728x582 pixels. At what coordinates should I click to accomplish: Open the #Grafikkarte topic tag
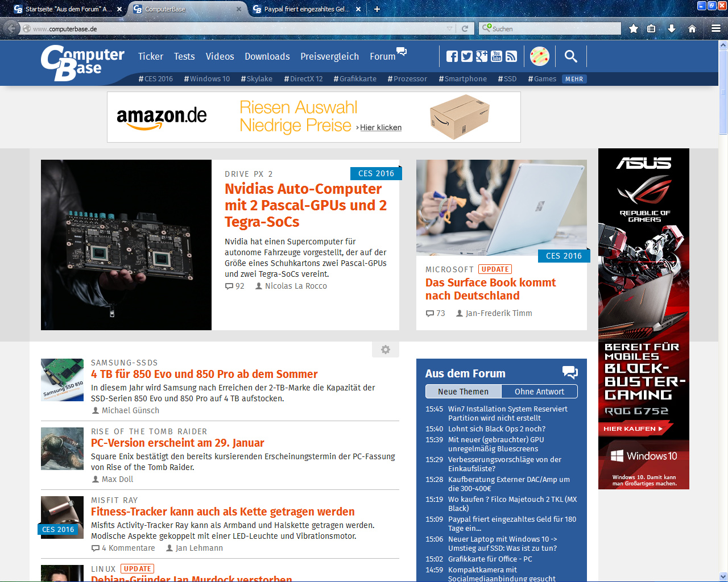click(355, 79)
